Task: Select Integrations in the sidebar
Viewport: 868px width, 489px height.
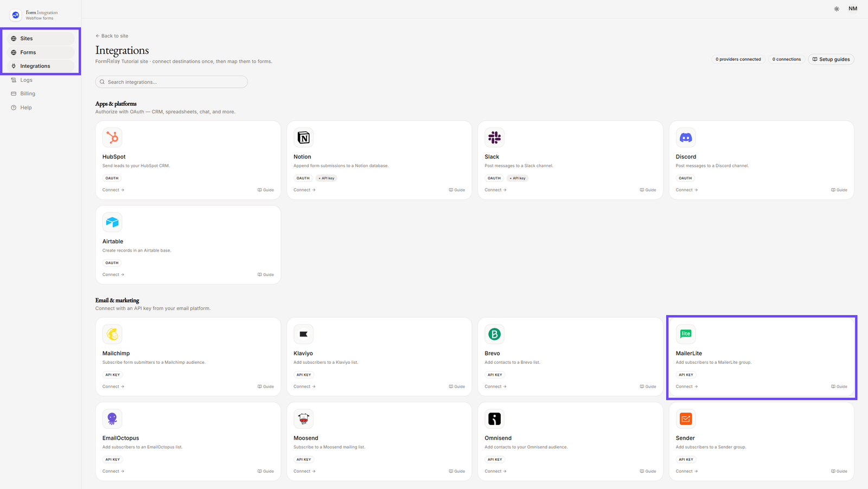Action: (41, 66)
